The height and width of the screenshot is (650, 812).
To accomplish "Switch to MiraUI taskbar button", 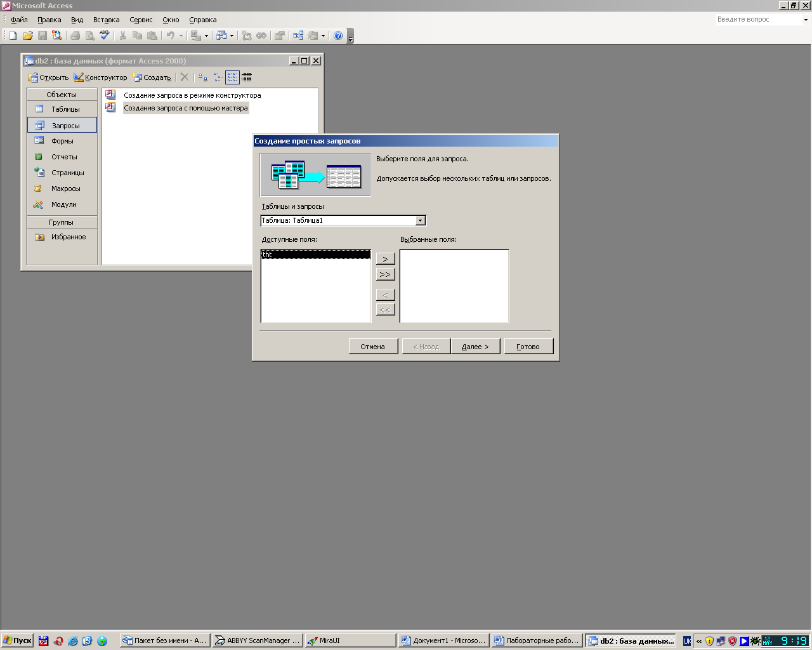I will 350,641.
